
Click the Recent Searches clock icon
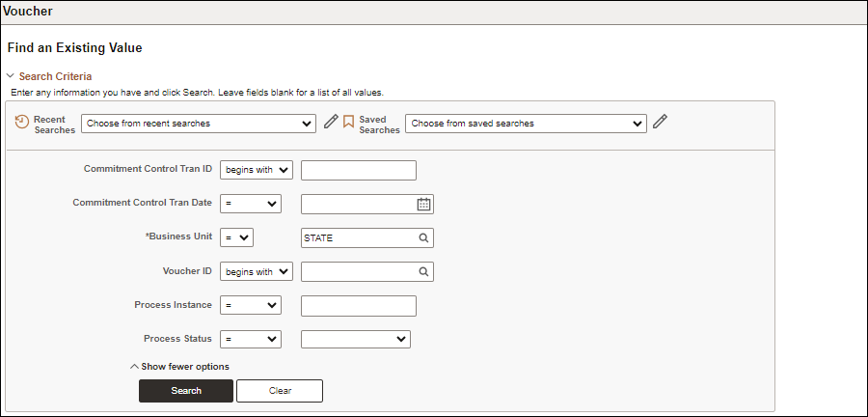(x=21, y=122)
